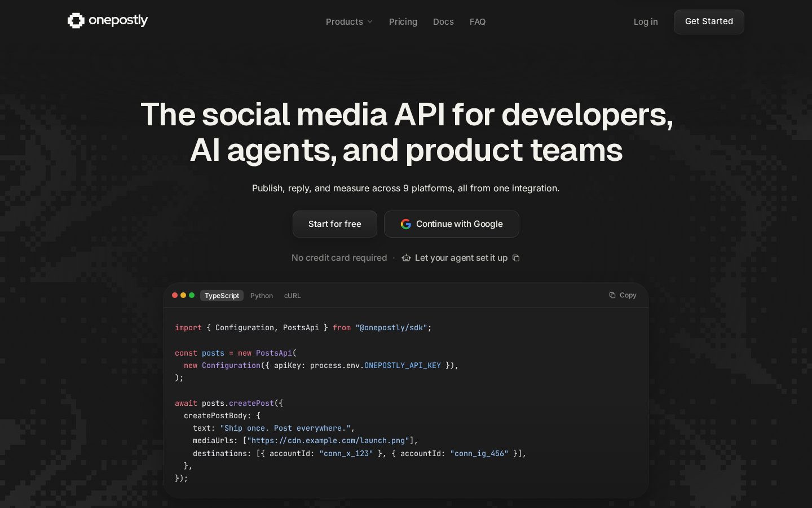The width and height of the screenshot is (812, 508).
Task: Click the Get Started button
Action: tap(709, 21)
